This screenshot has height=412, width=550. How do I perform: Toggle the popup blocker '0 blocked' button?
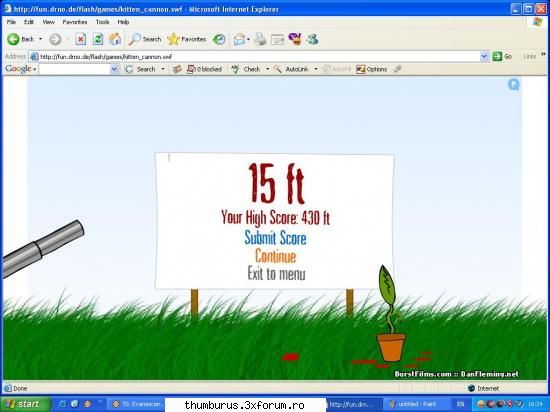point(204,69)
